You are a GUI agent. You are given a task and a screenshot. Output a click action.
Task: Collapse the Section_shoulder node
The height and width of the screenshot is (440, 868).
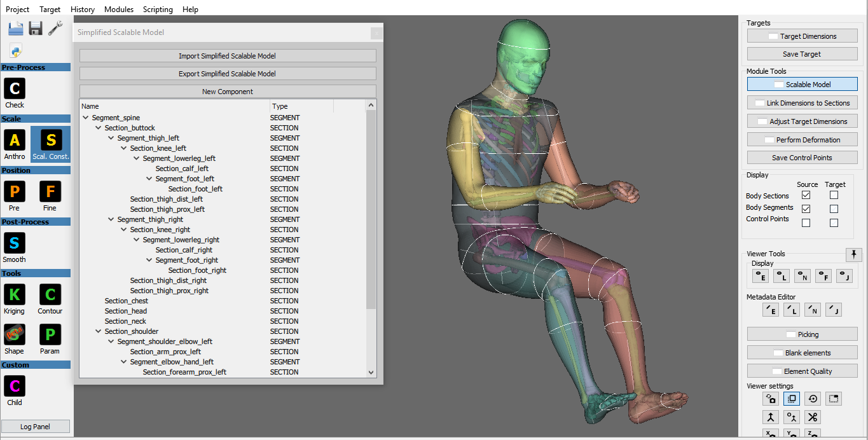[x=99, y=331]
